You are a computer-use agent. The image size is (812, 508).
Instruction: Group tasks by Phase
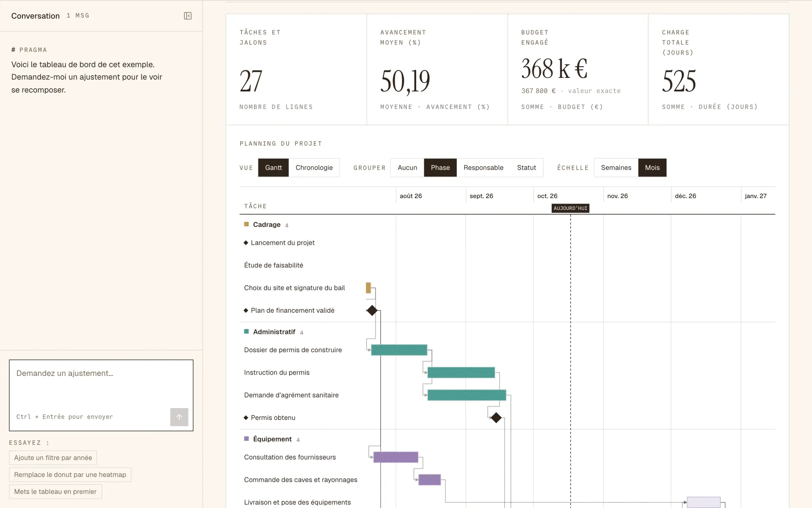tap(440, 168)
